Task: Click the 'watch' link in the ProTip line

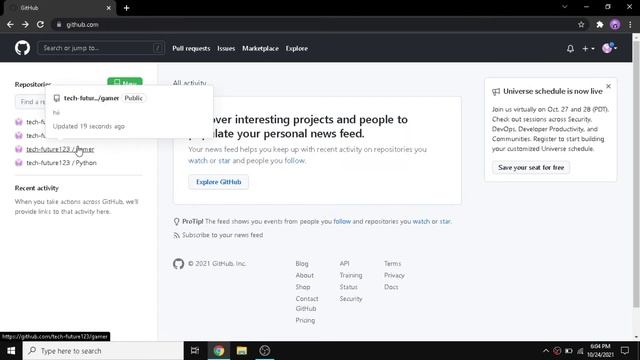Action: tap(421, 222)
